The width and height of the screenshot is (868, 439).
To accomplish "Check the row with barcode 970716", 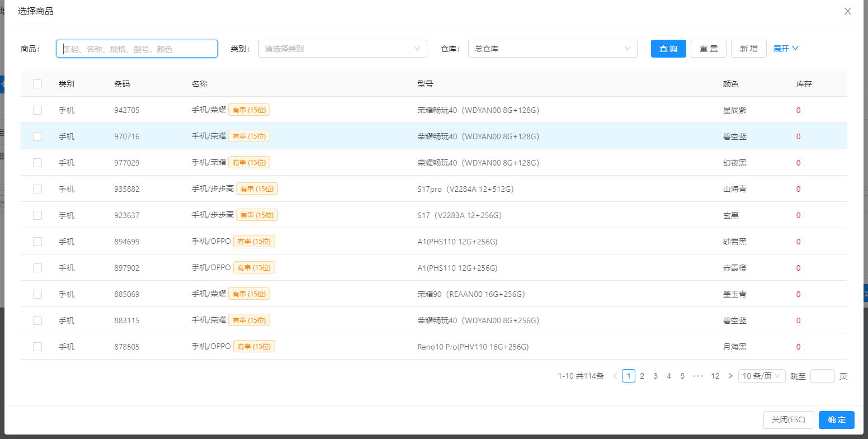I will pos(37,136).
